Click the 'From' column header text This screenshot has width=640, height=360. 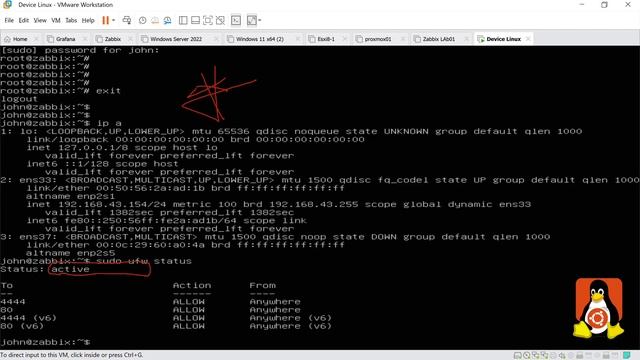(x=262, y=285)
